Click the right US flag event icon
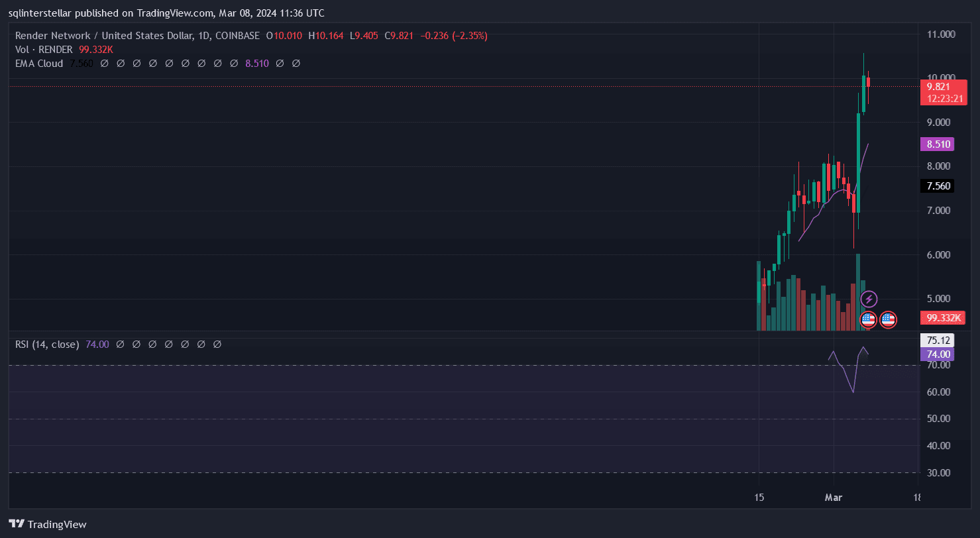This screenshot has height=538, width=980. coord(888,320)
